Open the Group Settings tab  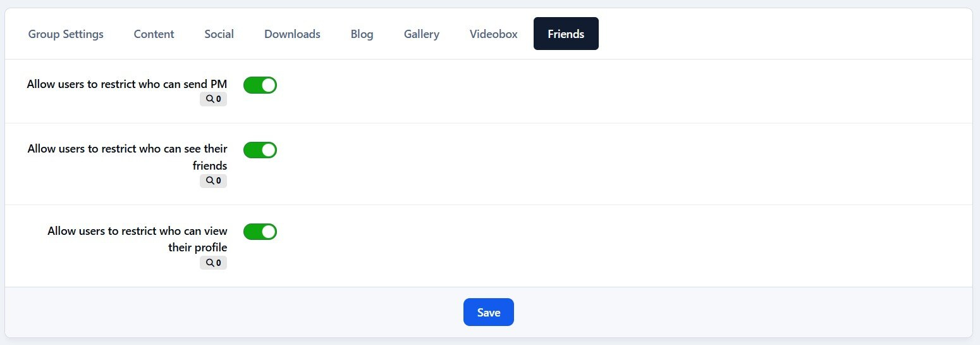pos(66,34)
